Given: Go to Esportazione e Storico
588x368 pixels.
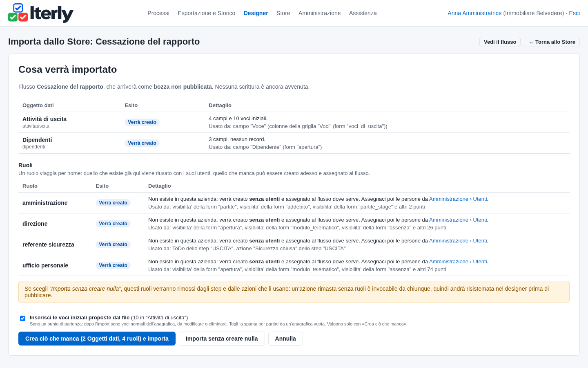Looking at the screenshot, I should point(207,13).
